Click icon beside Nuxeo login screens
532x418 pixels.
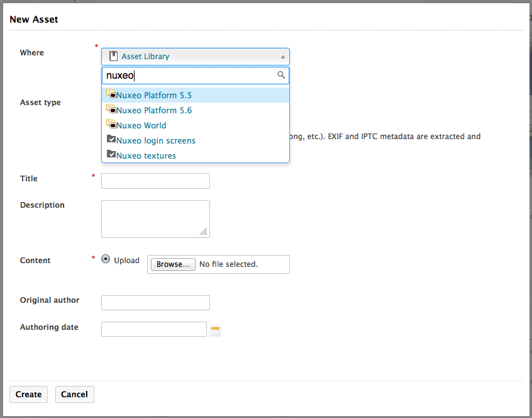(111, 138)
